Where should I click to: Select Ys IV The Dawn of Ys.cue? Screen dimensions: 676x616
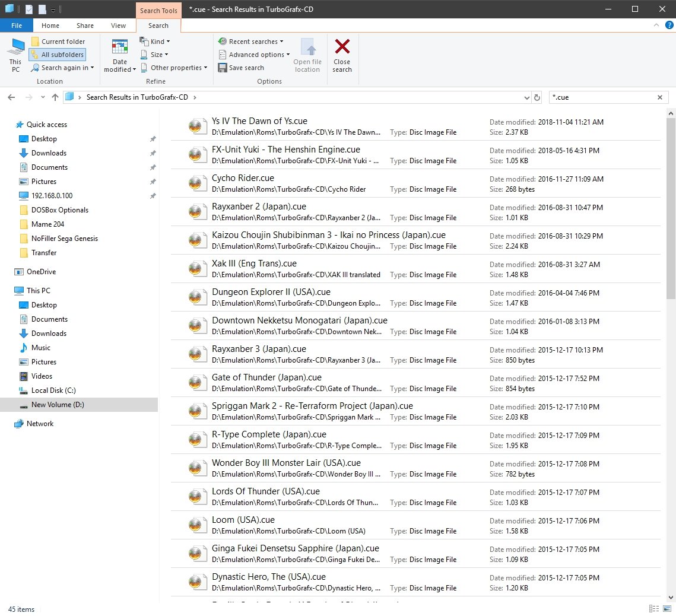point(415,126)
